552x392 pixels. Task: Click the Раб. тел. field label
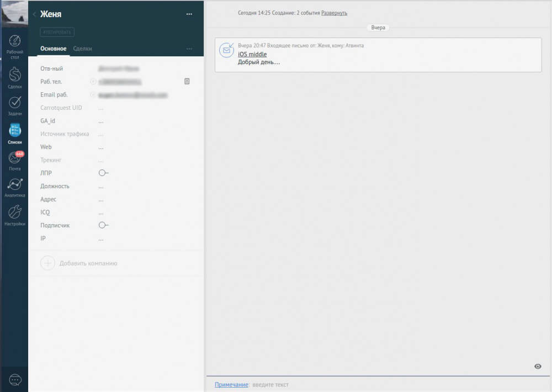tap(51, 81)
